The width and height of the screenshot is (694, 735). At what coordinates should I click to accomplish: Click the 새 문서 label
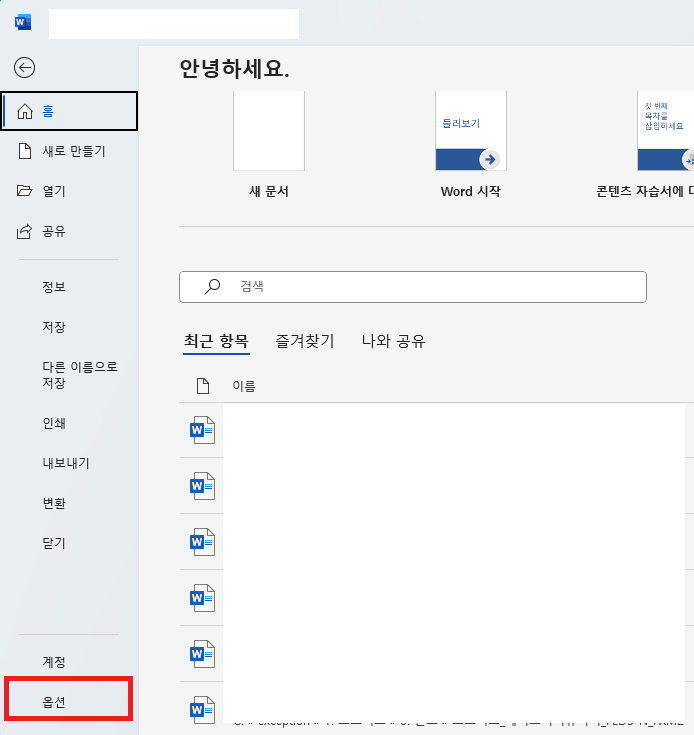point(269,191)
